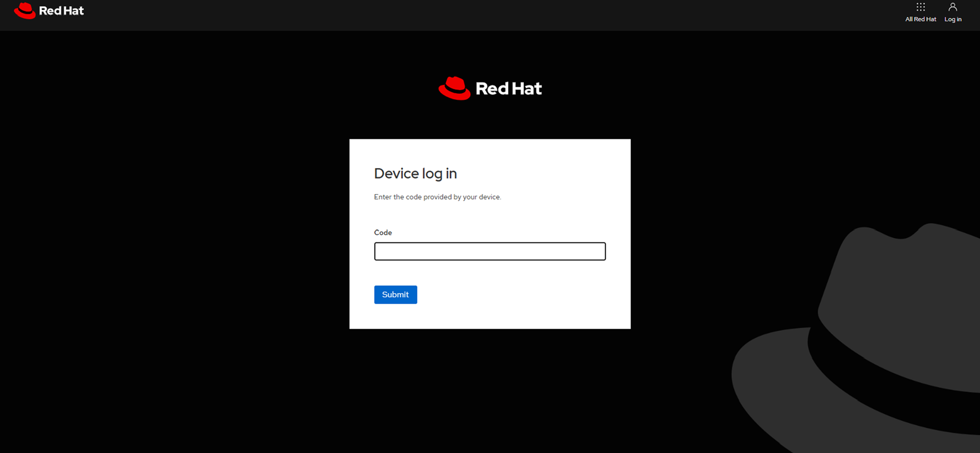Click the blue Submit button
Image resolution: width=980 pixels, height=453 pixels.
tap(395, 295)
